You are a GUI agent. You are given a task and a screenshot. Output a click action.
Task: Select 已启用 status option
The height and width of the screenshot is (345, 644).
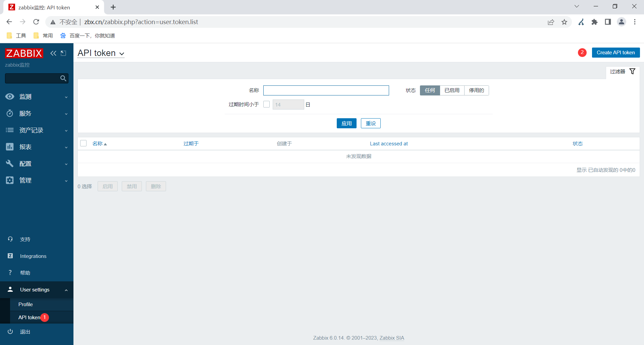tap(452, 90)
